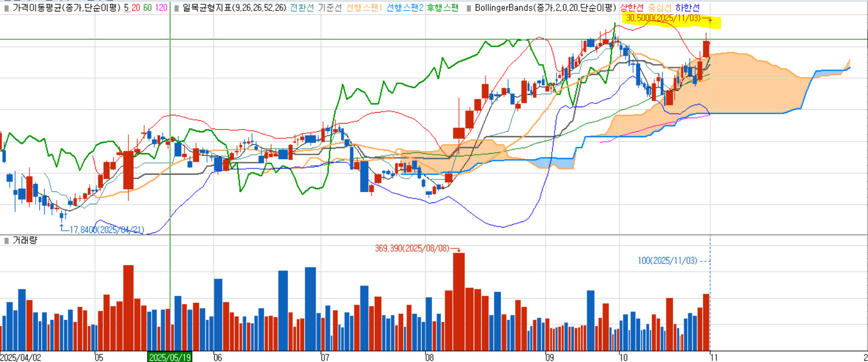The image size is (868, 362).
Task: Click the 상한선 Bollinger legend label
Action: pyautogui.click(x=632, y=8)
